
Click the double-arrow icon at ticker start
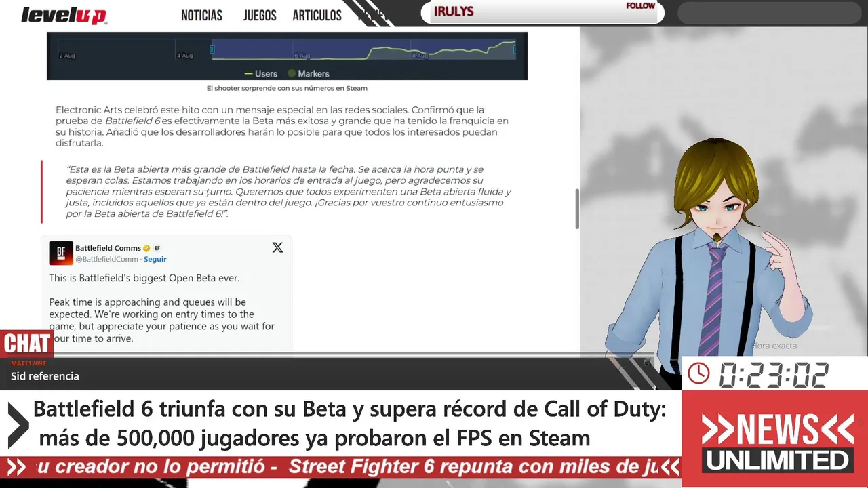click(x=16, y=467)
